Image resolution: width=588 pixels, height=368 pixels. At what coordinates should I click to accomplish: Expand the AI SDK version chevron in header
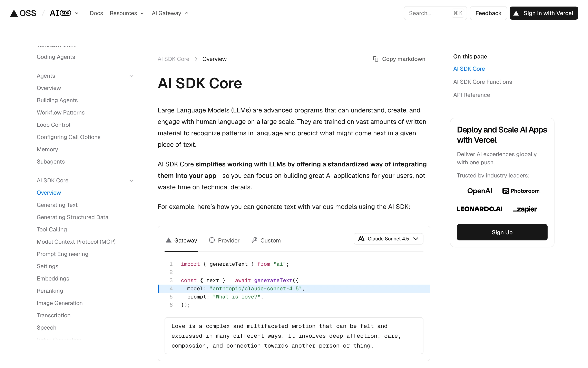point(77,13)
